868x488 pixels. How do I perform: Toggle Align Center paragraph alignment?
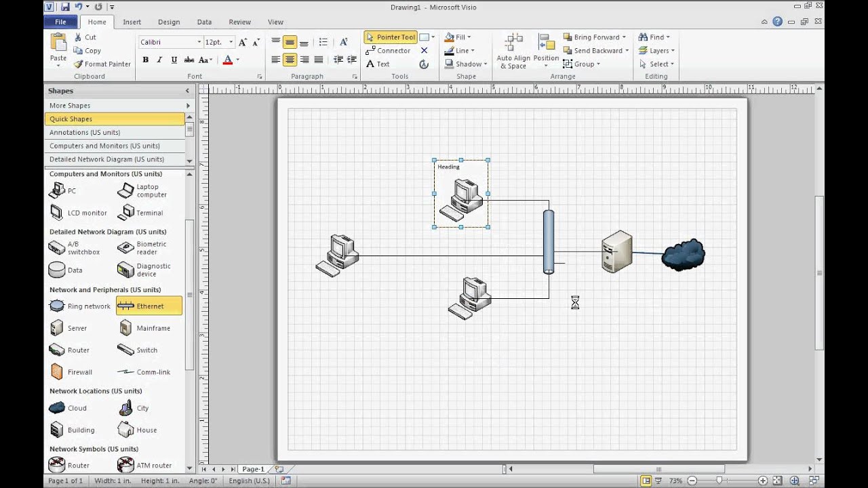pos(290,60)
